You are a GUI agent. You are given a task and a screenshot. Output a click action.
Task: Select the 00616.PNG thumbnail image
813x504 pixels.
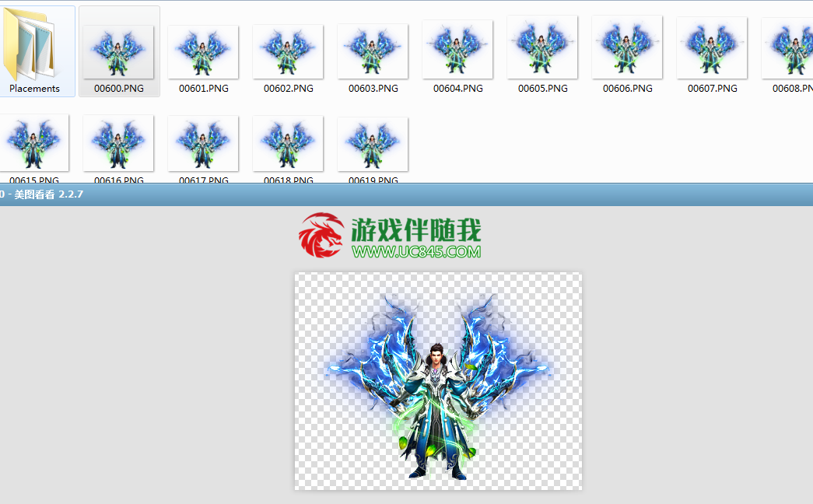pos(119,143)
